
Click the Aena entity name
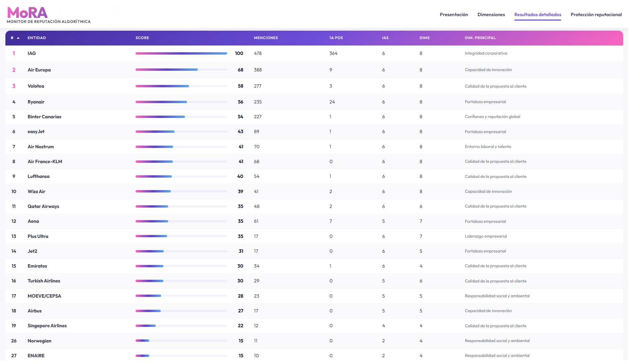coord(33,221)
